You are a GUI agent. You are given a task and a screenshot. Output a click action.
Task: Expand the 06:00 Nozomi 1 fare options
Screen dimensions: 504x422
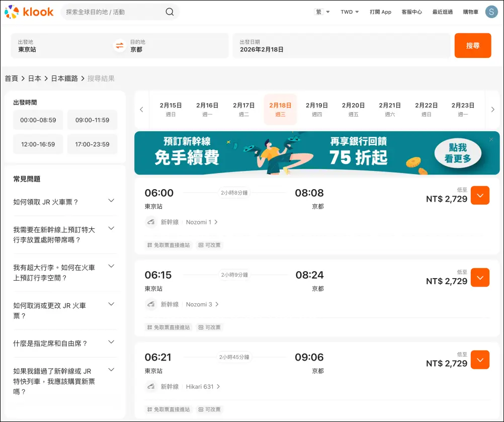click(480, 196)
